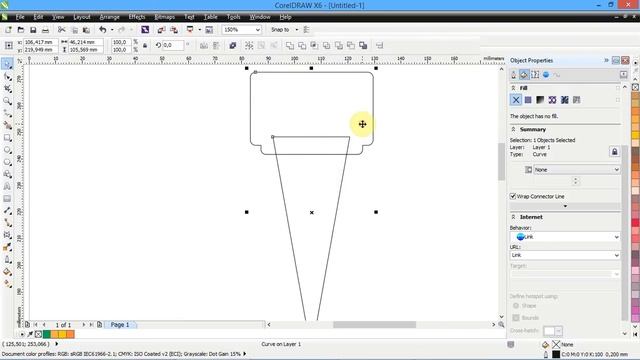This screenshot has height=360, width=640.
Task: Open the Layout menu
Action: click(x=82, y=17)
